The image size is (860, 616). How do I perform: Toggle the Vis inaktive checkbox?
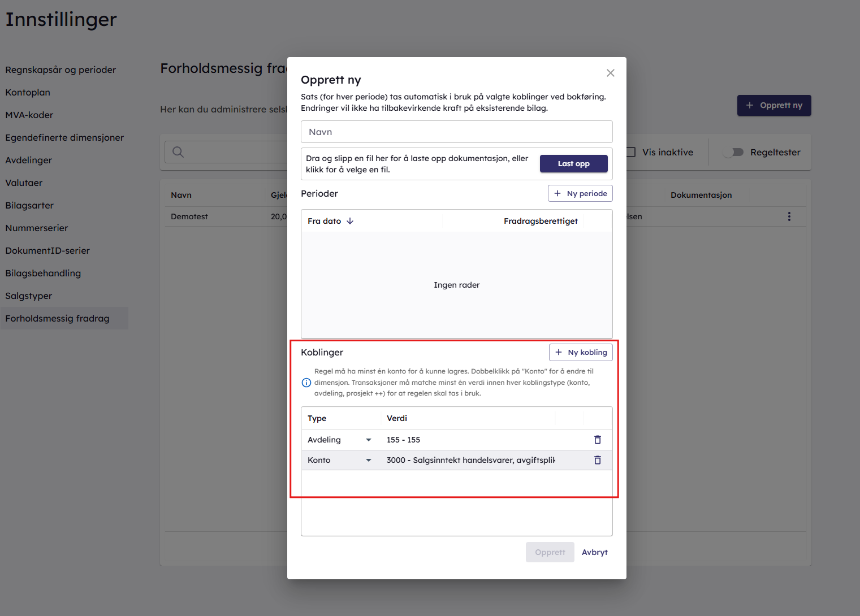631,152
